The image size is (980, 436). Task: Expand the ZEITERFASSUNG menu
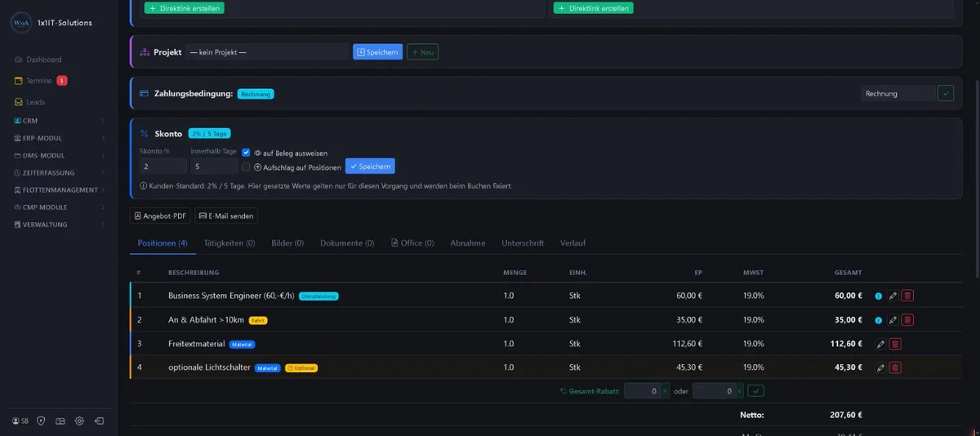[59, 172]
